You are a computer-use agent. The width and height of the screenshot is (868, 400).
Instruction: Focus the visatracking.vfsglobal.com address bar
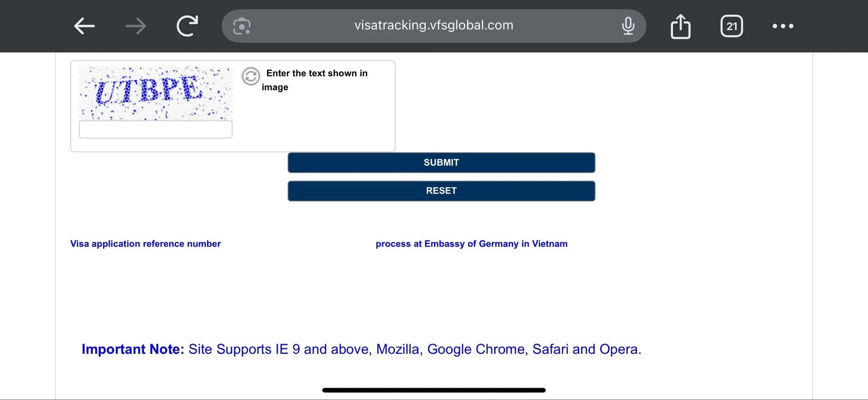[x=433, y=25]
